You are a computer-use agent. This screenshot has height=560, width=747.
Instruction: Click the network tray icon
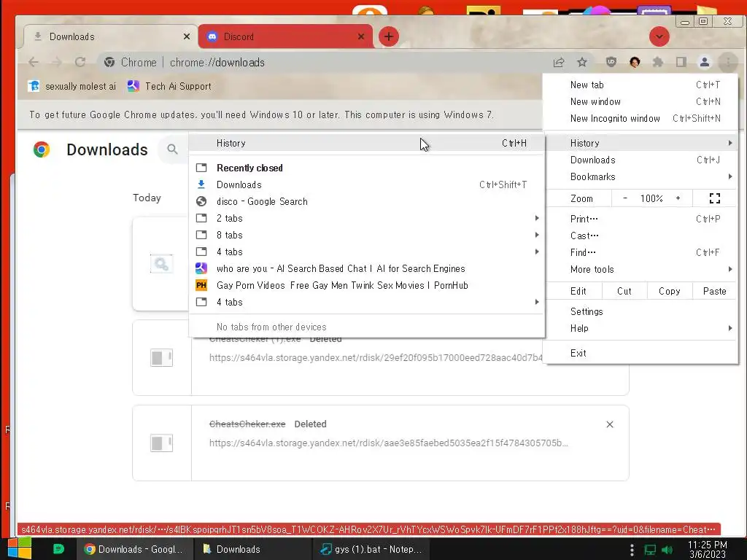click(x=650, y=550)
